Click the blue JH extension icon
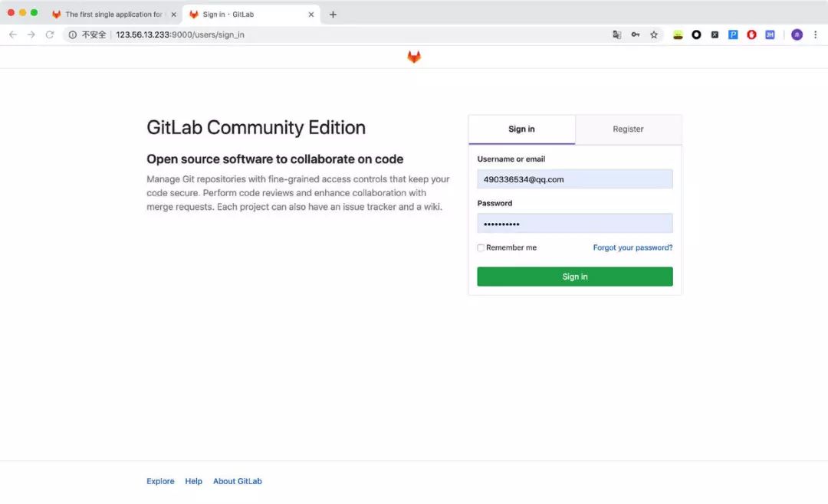828x504 pixels. (770, 34)
